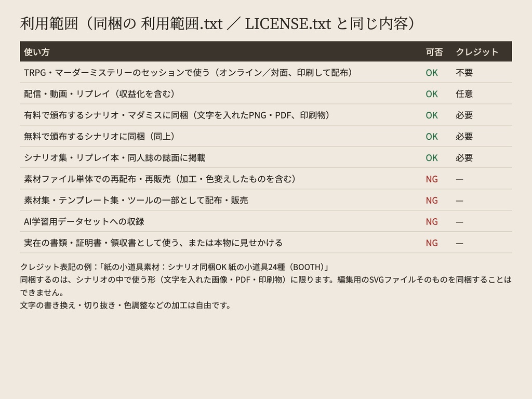Viewport: 532px width, 399px height.
Task: Click NG in the 素材集・テンプレート集 row
Action: tap(432, 201)
